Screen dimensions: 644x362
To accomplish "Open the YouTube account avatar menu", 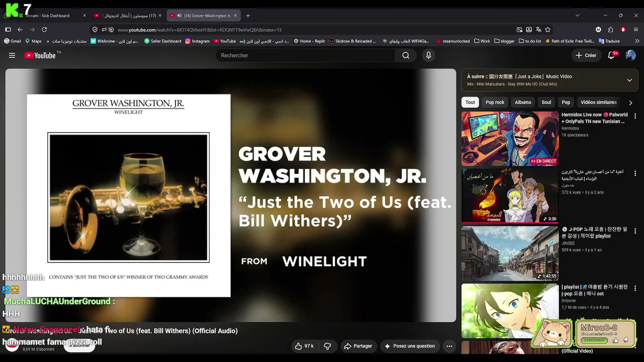I will point(630,55).
